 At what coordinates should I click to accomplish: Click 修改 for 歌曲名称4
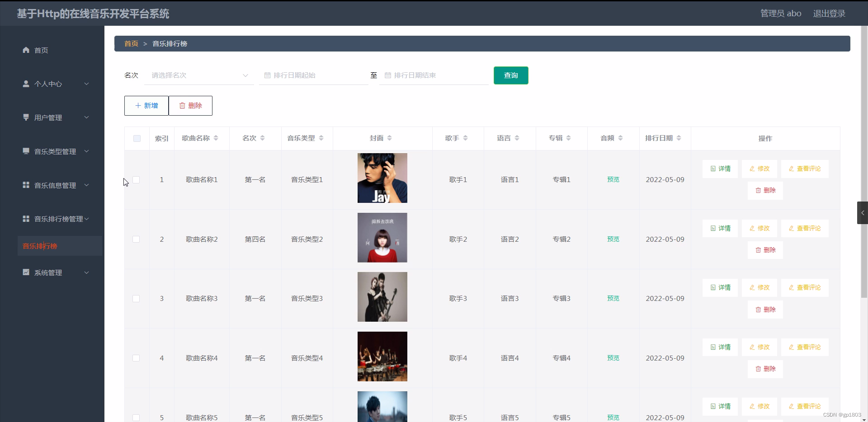click(x=759, y=347)
